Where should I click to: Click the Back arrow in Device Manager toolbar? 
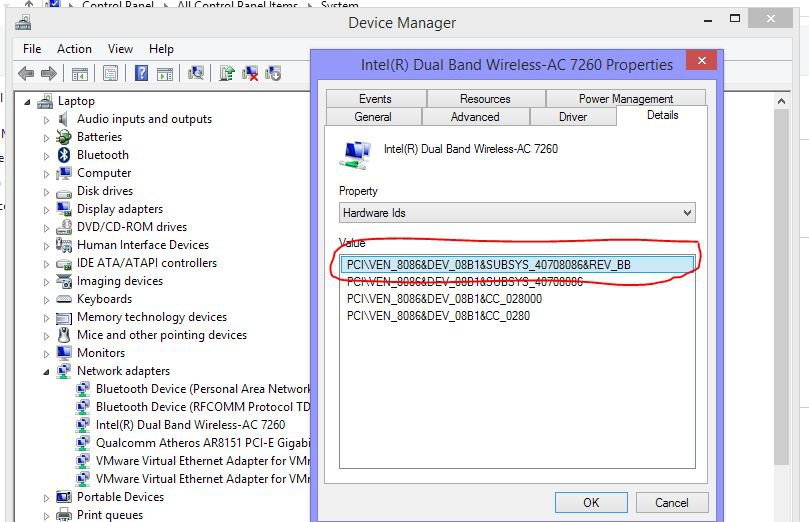tap(26, 74)
